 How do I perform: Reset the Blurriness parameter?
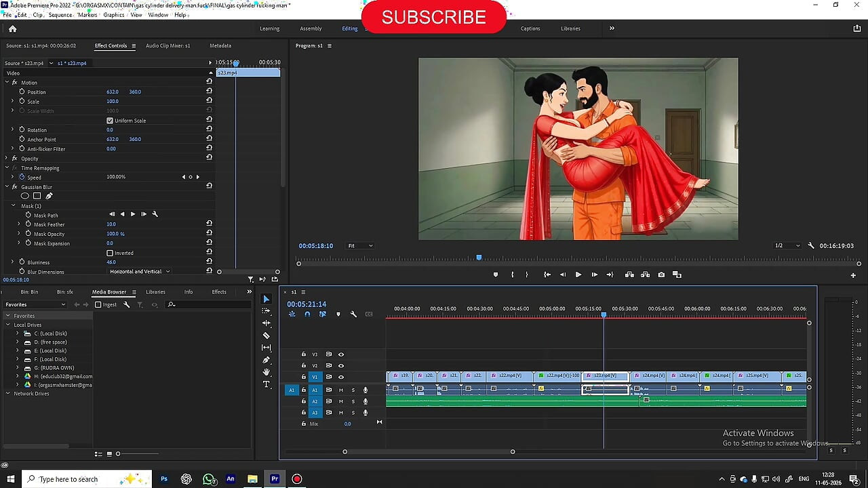coord(210,262)
